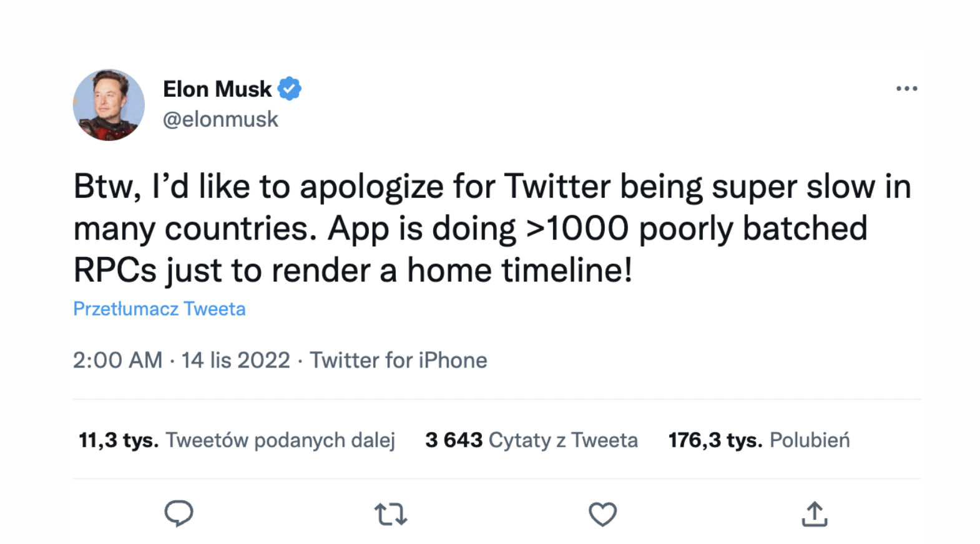View the Polubień likes list
Image resolution: width=980 pixels, height=544 pixels.
[810, 440]
